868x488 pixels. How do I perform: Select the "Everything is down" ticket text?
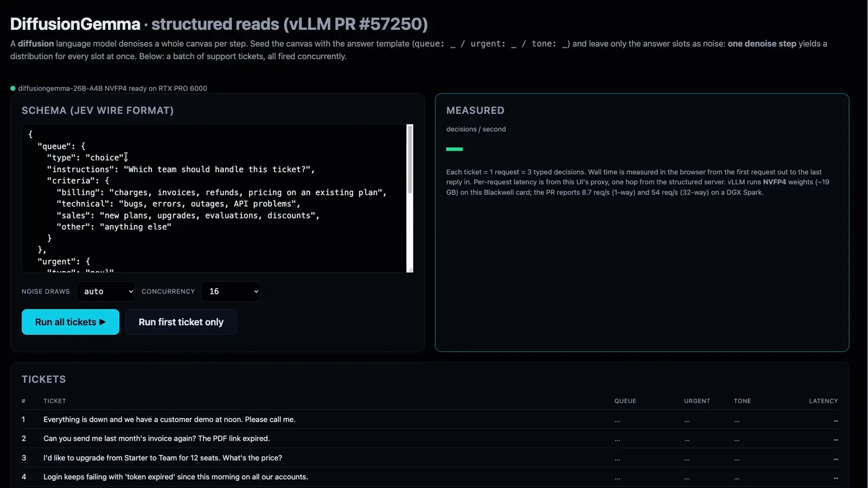(169, 420)
